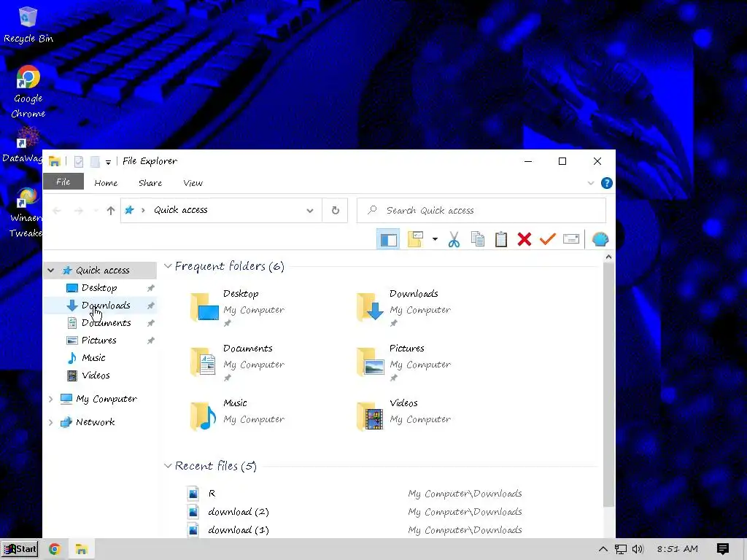This screenshot has width=747, height=560.
Task: Expand the ribbon with the chevron
Action: [x=591, y=183]
